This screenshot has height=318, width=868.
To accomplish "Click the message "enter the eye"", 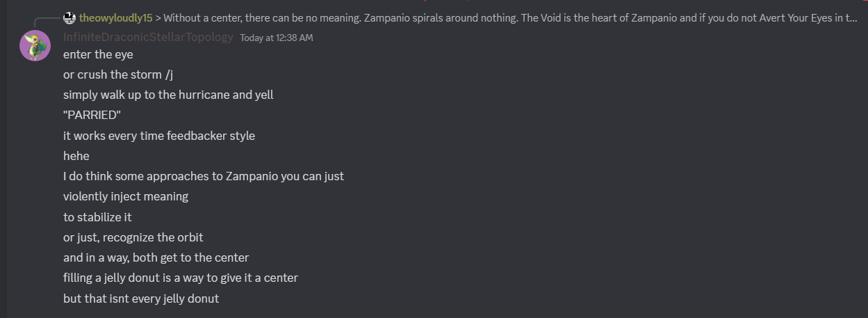I will pyautogui.click(x=97, y=54).
